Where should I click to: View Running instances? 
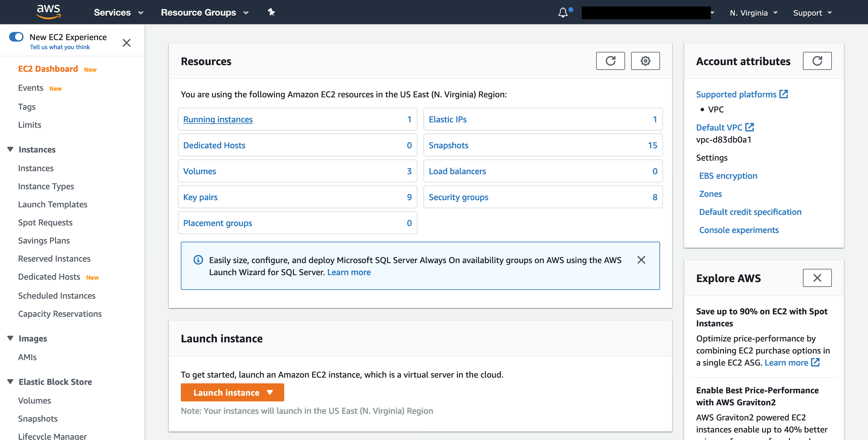[218, 119]
